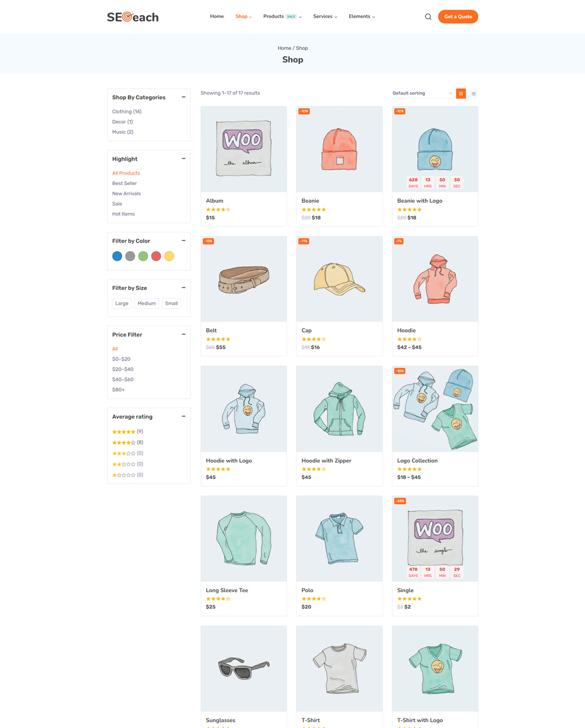The height and width of the screenshot is (728, 585).
Task: Select the $20–$40 price range
Action: [122, 369]
